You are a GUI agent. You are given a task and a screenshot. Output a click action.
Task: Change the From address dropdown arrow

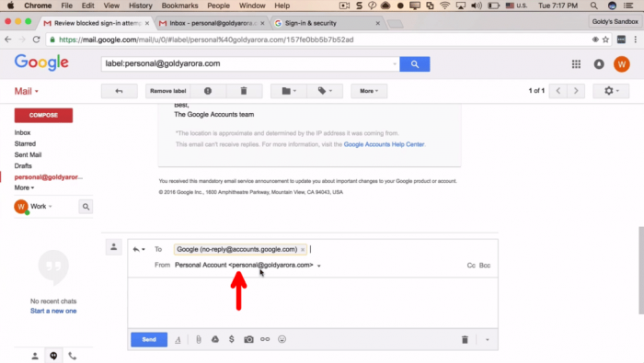click(319, 266)
